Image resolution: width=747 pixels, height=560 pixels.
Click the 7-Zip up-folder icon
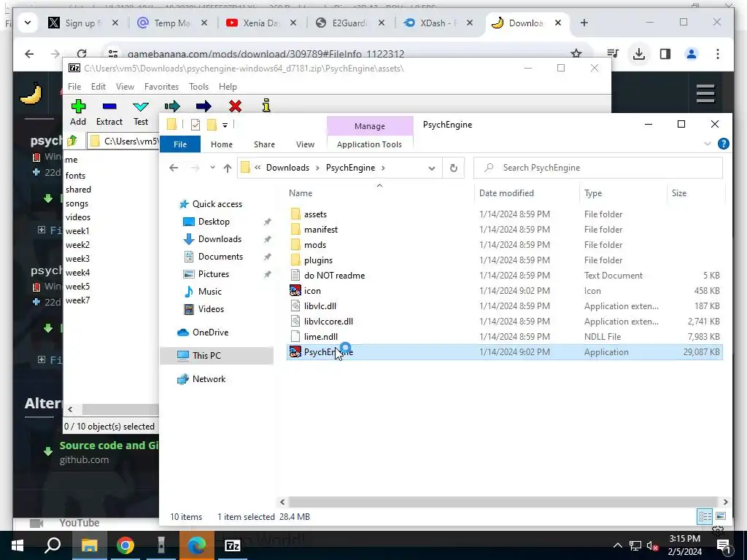72,141
